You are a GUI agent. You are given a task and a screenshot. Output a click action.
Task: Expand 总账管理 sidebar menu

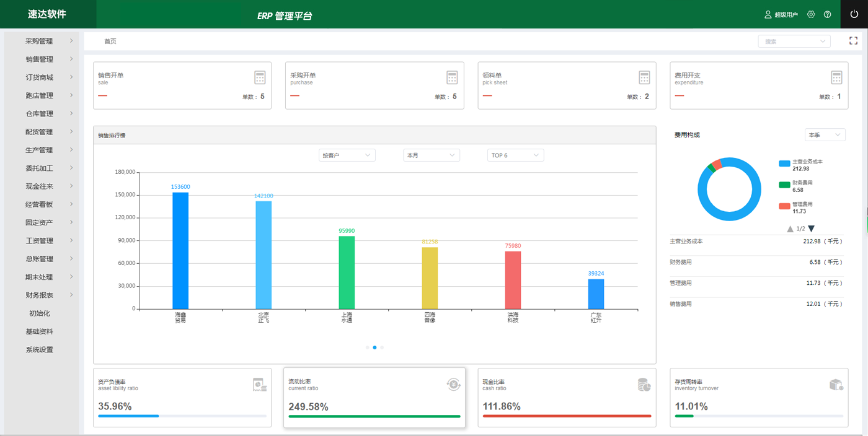click(x=42, y=258)
